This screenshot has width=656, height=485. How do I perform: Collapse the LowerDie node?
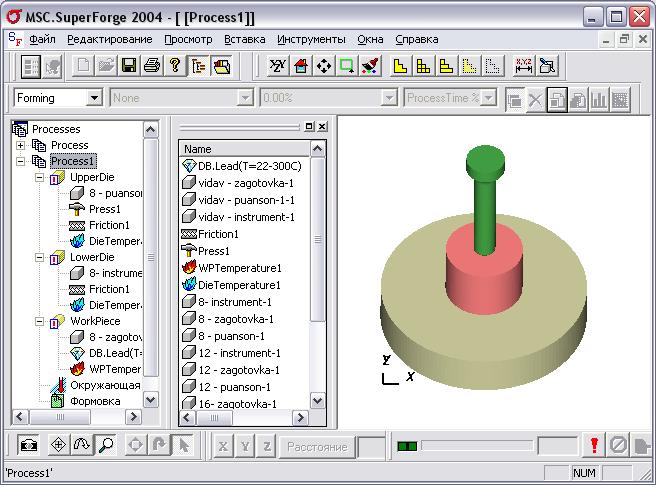(39, 257)
